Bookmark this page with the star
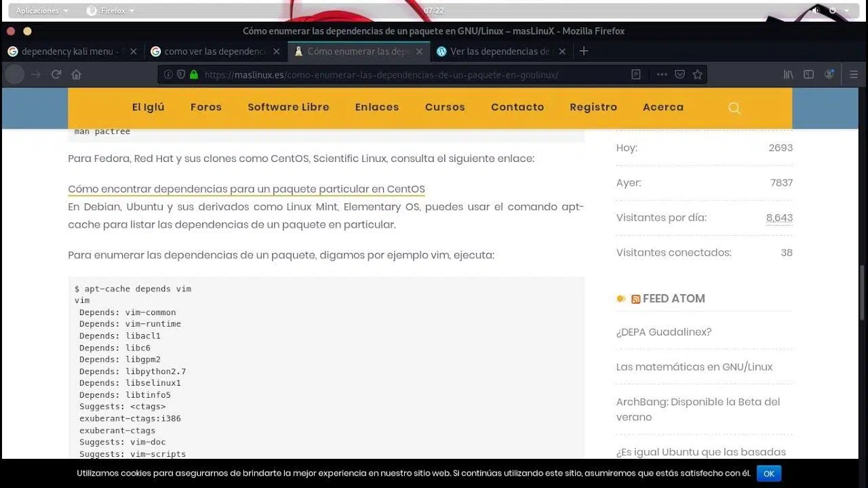 697,75
